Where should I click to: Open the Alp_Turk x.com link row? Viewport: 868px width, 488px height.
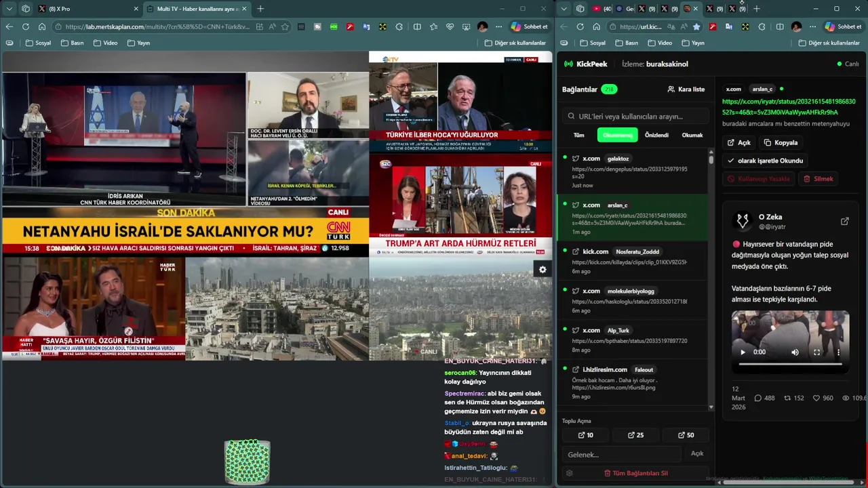(632, 340)
